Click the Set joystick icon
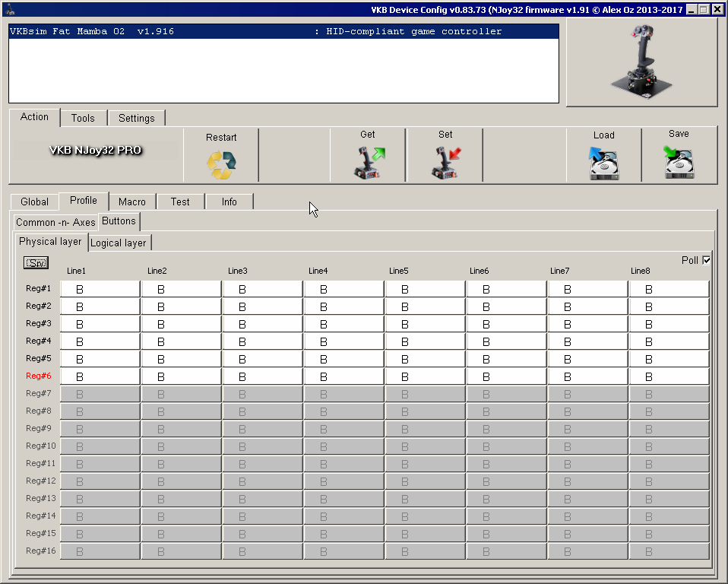This screenshot has height=584, width=728. click(x=445, y=163)
